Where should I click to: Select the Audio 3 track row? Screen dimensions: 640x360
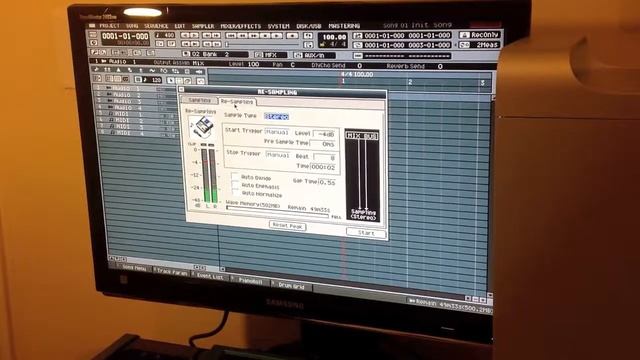(x=136, y=101)
